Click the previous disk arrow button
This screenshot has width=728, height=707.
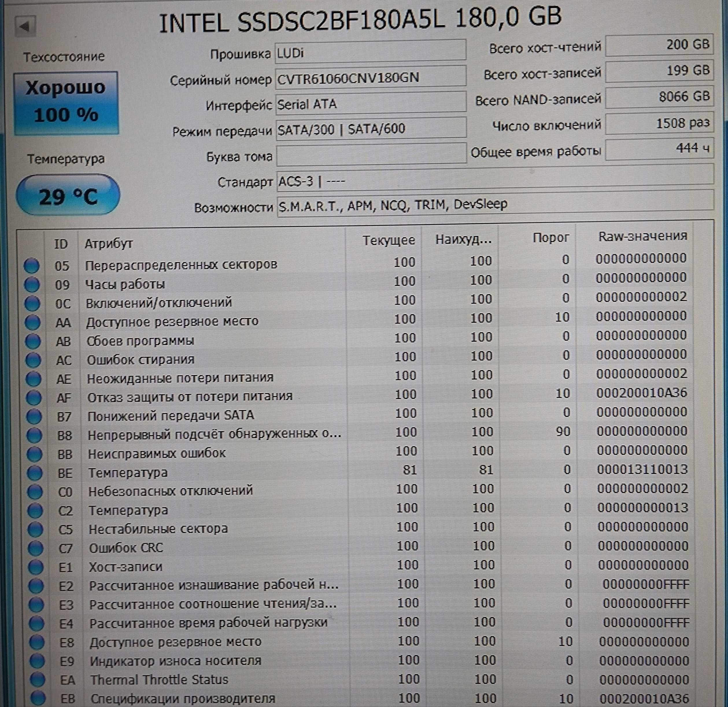click(x=25, y=26)
